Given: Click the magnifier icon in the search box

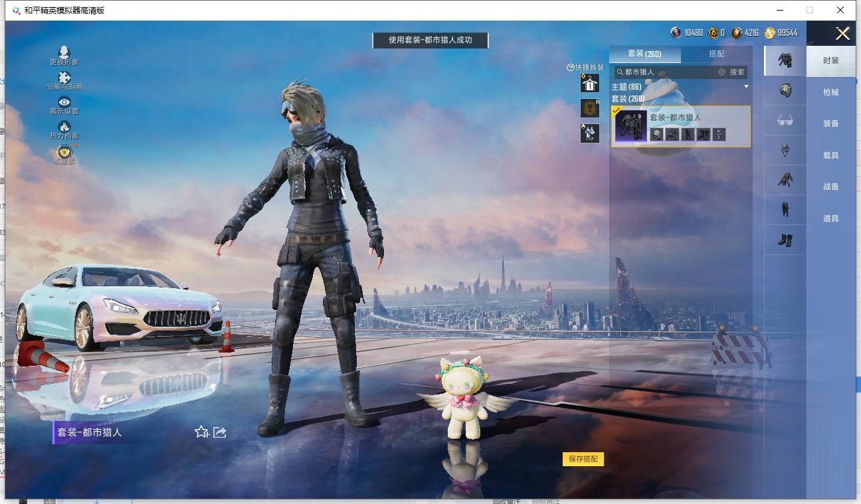Looking at the screenshot, I should pyautogui.click(x=620, y=72).
